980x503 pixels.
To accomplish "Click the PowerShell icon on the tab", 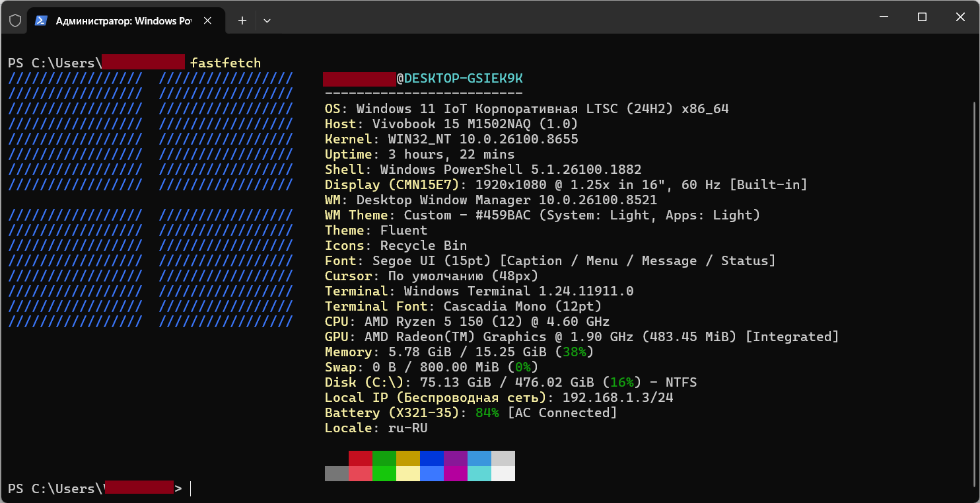I will click(x=41, y=20).
